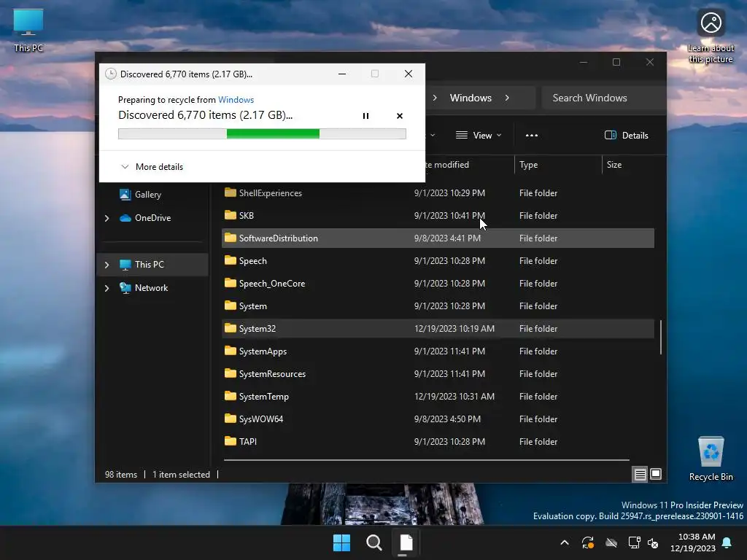Click the muted volume tray icon
747x560 pixels.
653,542
